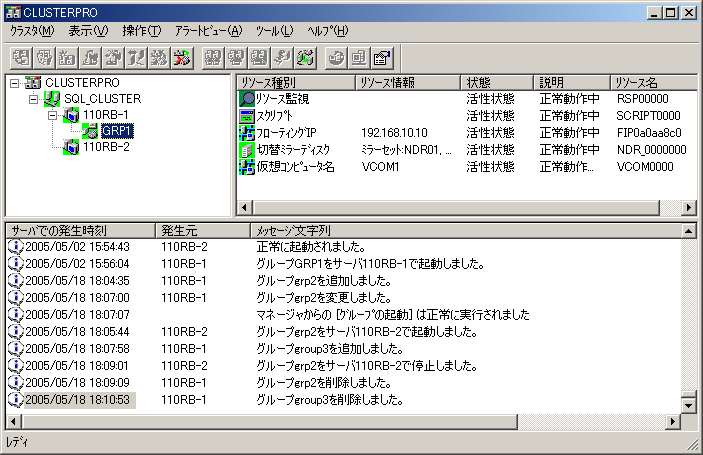The width and height of the screenshot is (703, 455).
Task: Select the message 正常に起動されました。
Action: (x=311, y=247)
